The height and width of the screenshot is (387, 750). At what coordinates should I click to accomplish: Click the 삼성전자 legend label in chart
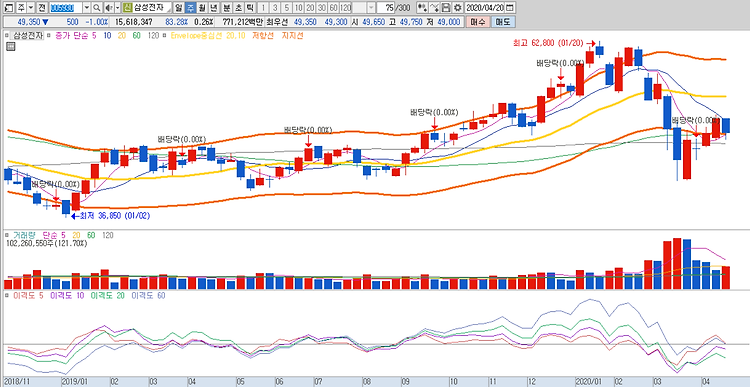click(28, 35)
